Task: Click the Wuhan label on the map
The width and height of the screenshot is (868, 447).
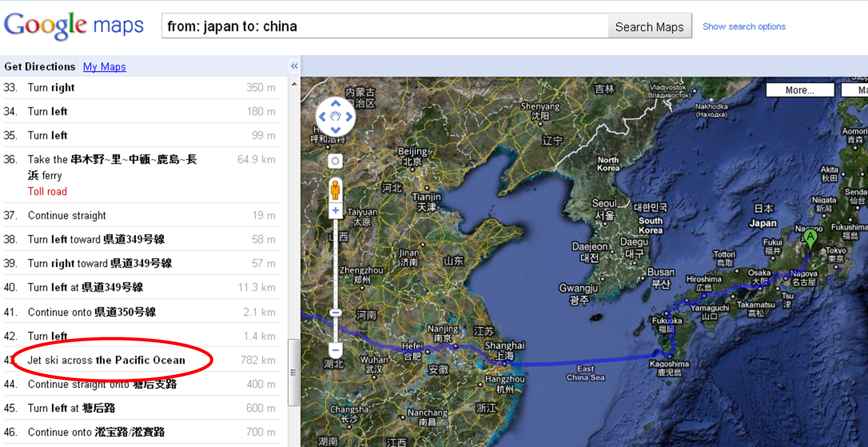Action: tap(374, 365)
